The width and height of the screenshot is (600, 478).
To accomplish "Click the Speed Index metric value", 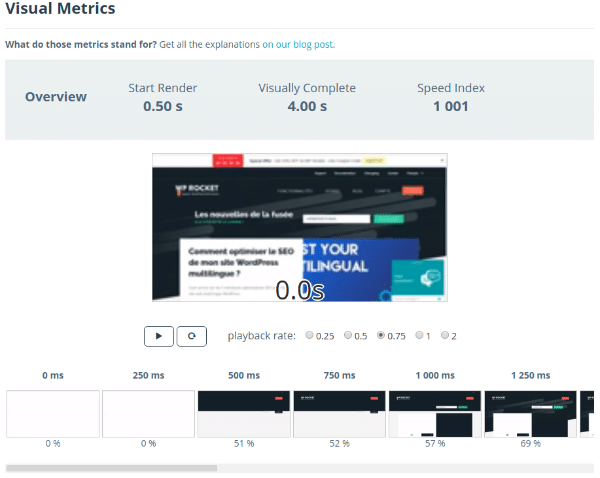I will [450, 106].
